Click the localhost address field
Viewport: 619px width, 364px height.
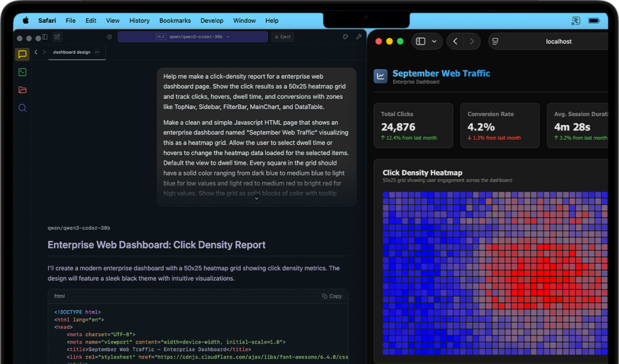click(x=558, y=41)
